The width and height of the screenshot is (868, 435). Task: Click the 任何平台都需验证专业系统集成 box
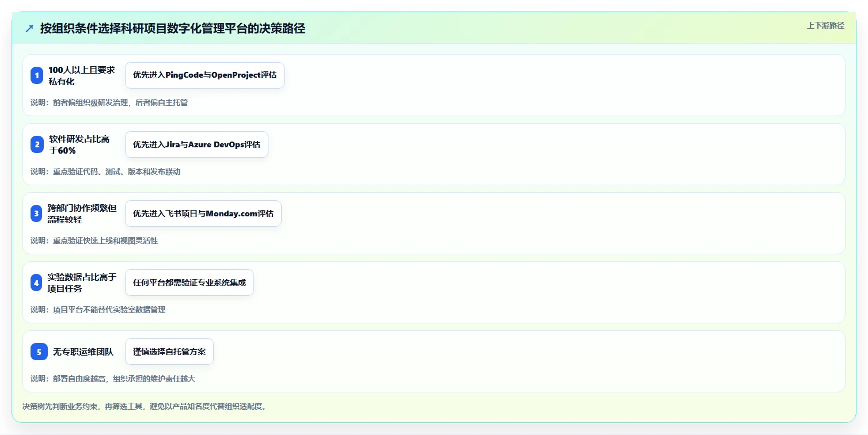[x=189, y=283]
